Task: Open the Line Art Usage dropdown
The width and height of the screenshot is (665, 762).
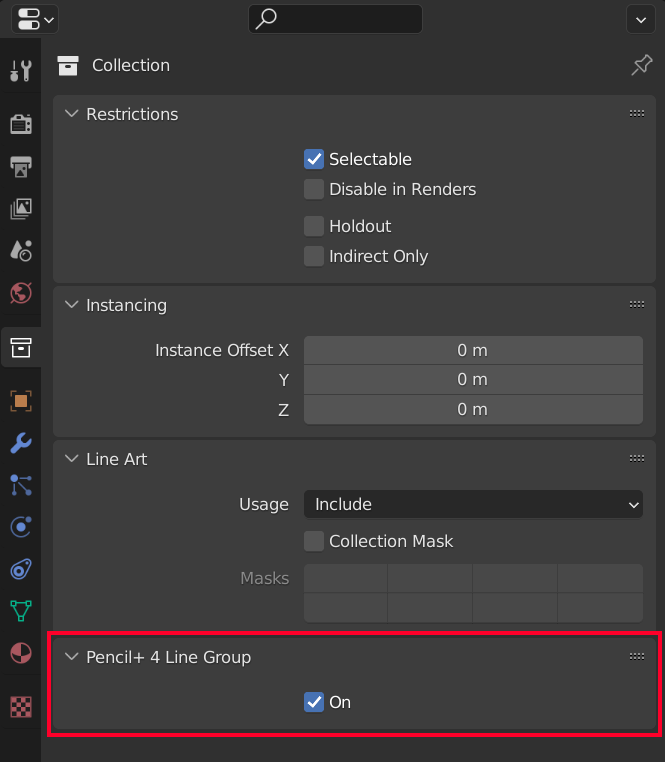Action: coord(473,505)
